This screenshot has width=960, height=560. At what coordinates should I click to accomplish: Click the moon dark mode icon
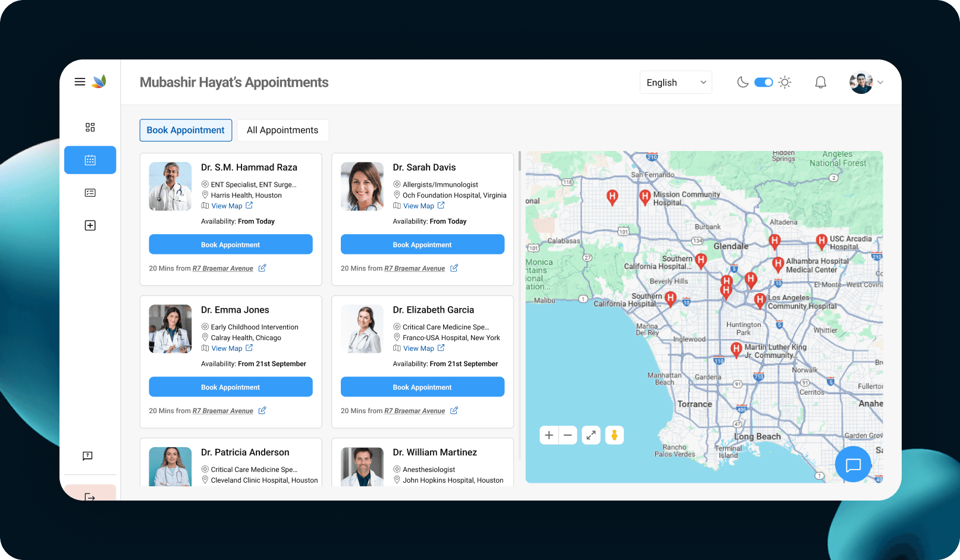pyautogui.click(x=742, y=82)
